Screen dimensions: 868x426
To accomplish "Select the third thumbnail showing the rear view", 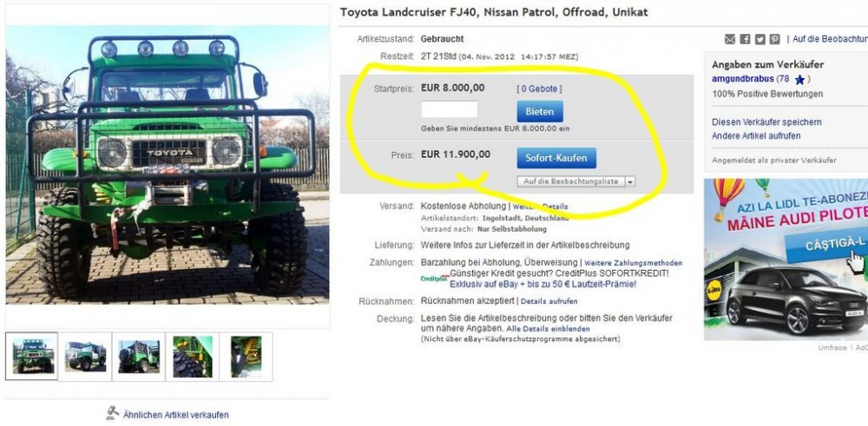I will coord(138,357).
